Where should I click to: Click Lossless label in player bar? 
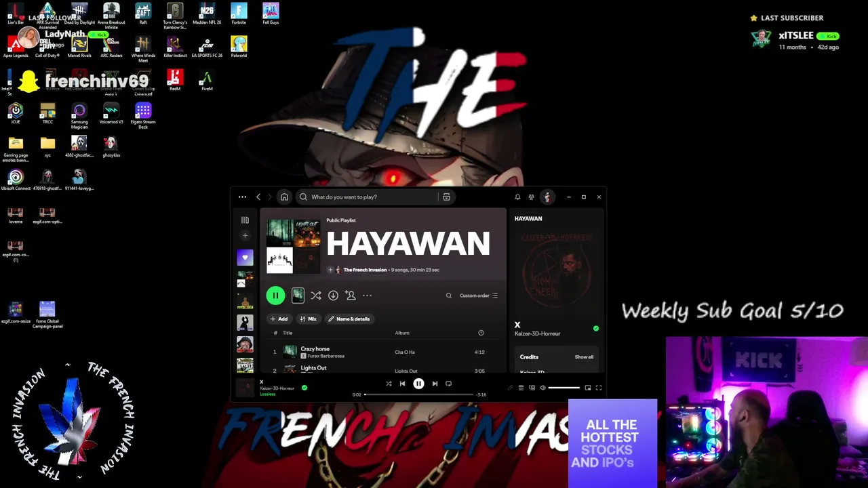click(x=268, y=394)
